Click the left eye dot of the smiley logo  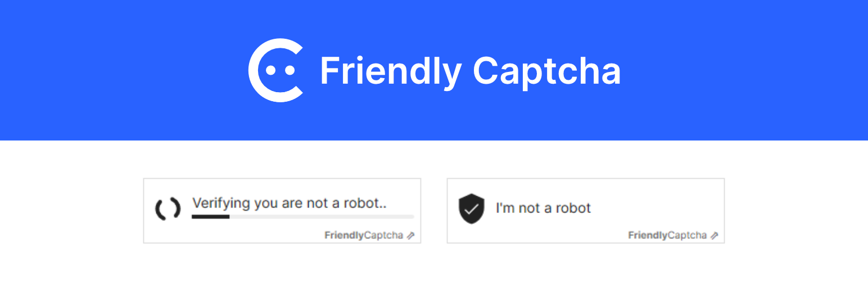(x=270, y=70)
